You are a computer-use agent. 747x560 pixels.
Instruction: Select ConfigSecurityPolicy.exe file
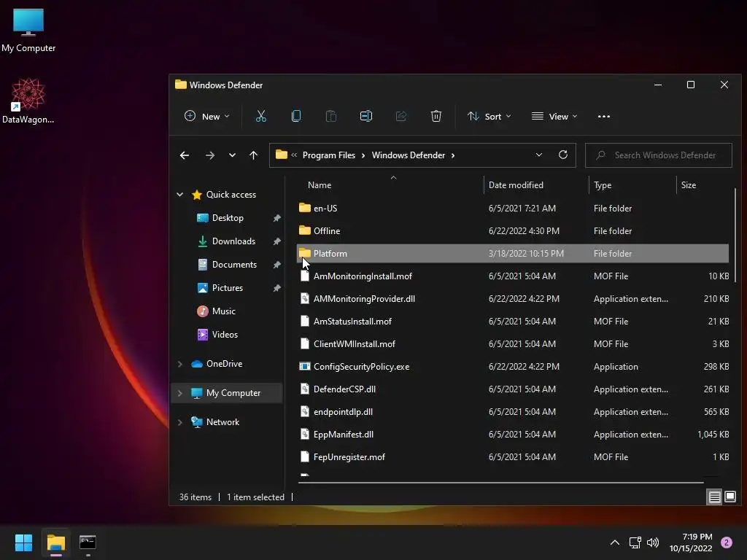click(x=513, y=367)
